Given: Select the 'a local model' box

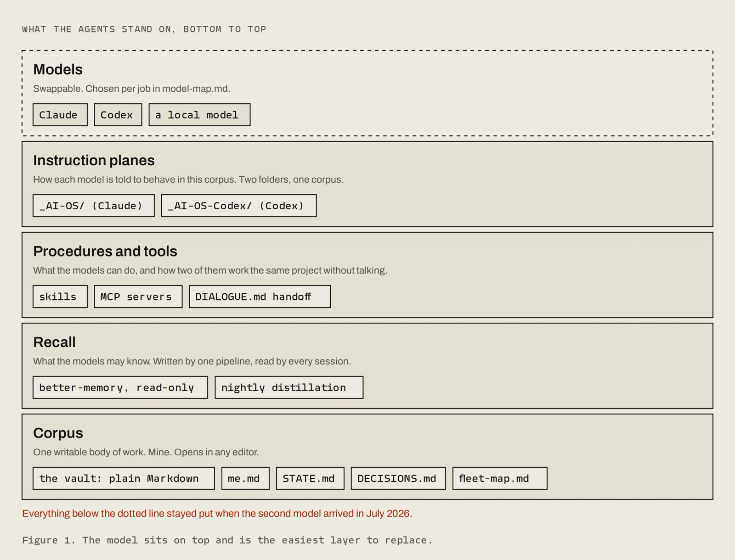Looking at the screenshot, I should pos(199,115).
